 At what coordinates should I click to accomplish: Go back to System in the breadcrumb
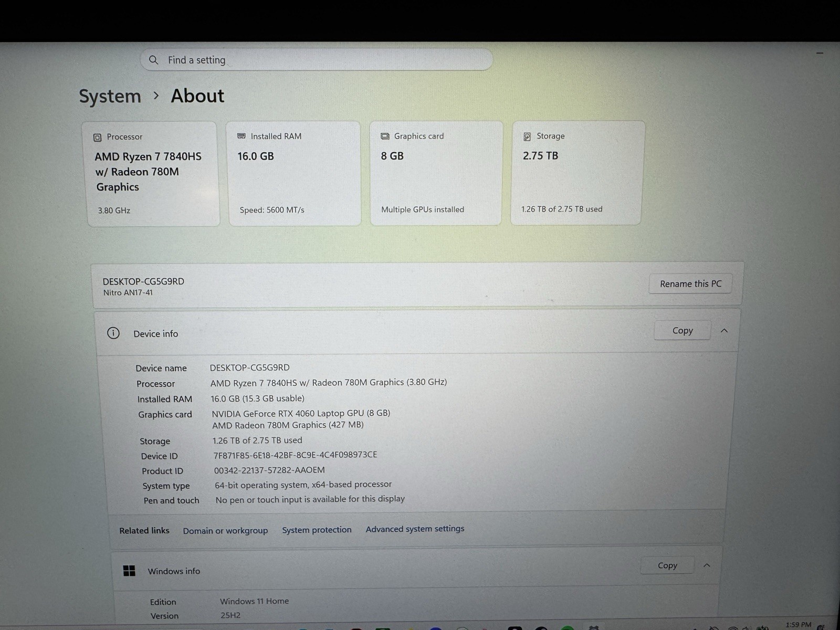point(110,96)
